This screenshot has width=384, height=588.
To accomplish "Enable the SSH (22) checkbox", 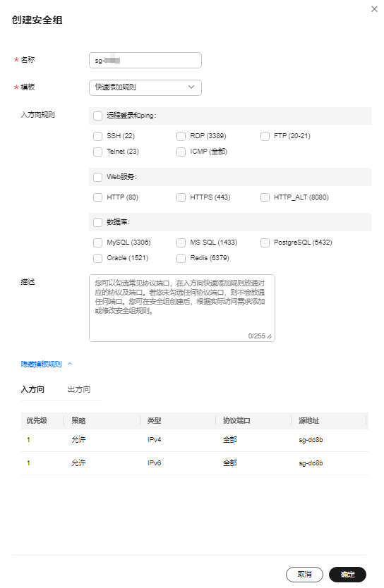I will pyautogui.click(x=97, y=136).
